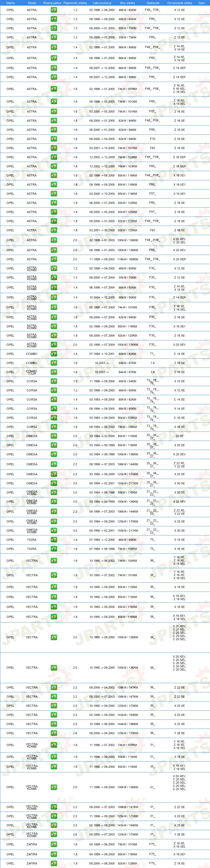Select the 03.2000 -> 05.2005 production years cell
210x868 pixels.
[102, 111]
